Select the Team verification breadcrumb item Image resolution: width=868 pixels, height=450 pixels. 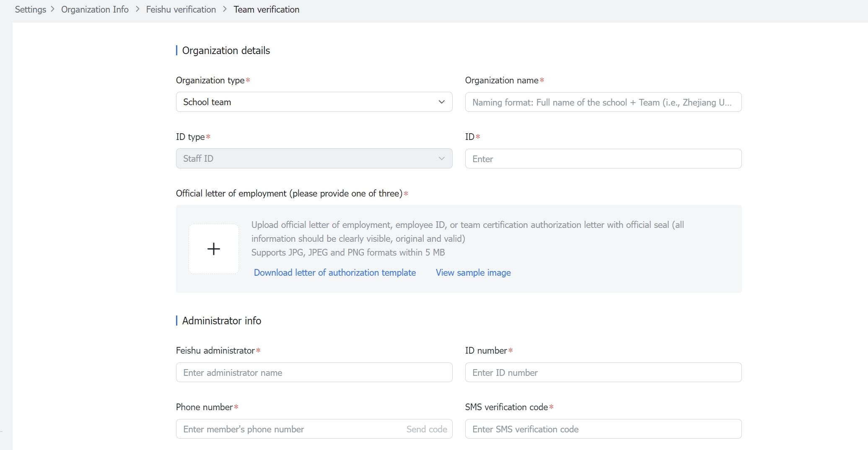tap(266, 9)
